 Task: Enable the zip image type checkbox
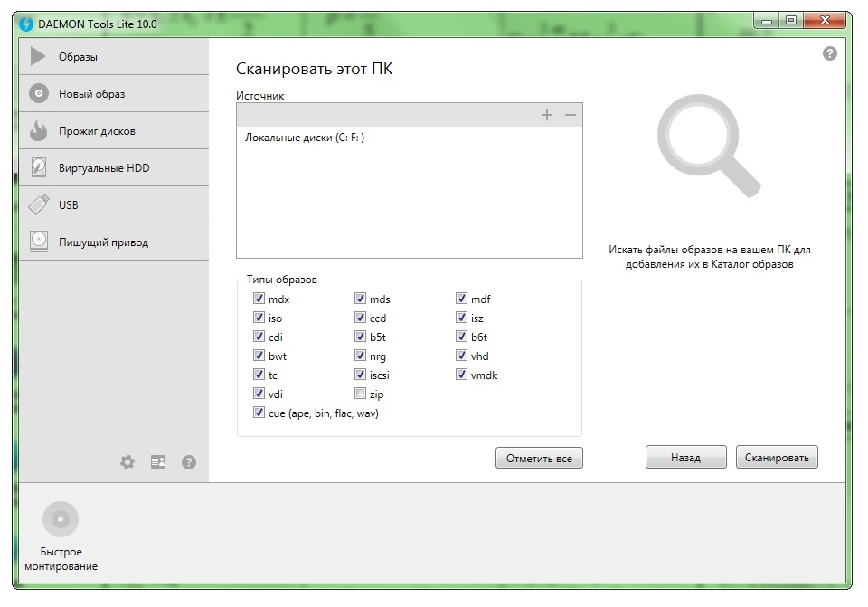coord(361,394)
